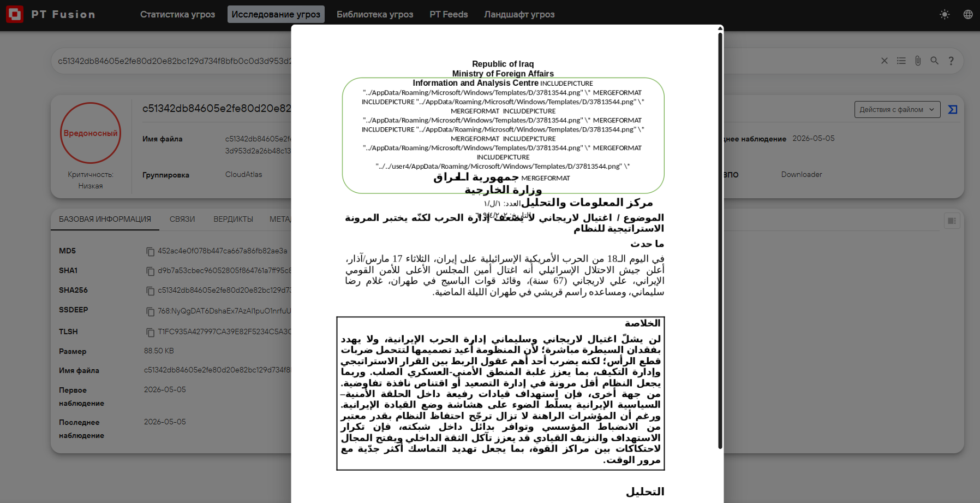Viewport: 980px width, 503px height.
Task: Expand the Действия с файлом dropdown
Action: coord(897,109)
